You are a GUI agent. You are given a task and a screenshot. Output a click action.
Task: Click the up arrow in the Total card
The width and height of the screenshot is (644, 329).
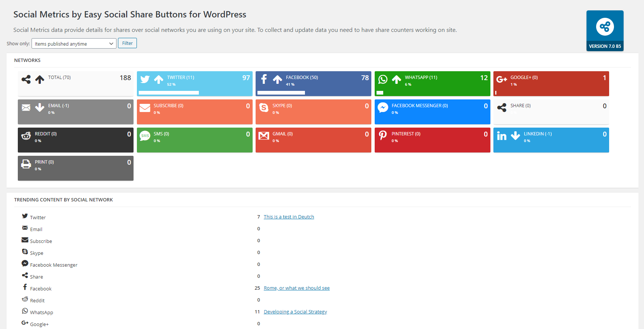pyautogui.click(x=40, y=79)
